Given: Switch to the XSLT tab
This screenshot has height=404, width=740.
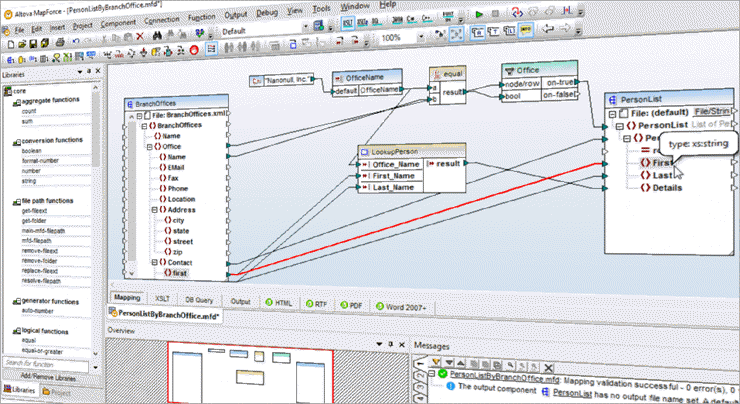Looking at the screenshot, I should pos(162,299).
